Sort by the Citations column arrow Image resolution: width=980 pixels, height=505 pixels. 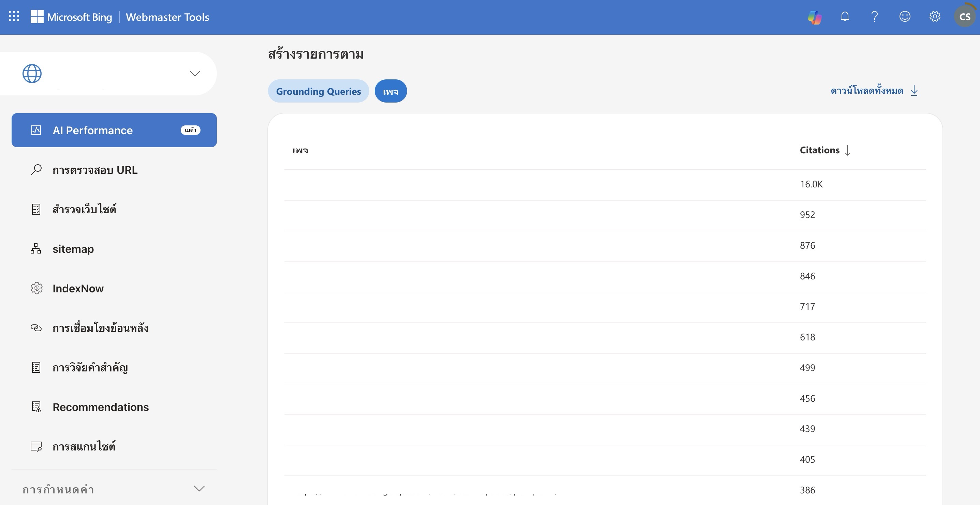(x=847, y=150)
